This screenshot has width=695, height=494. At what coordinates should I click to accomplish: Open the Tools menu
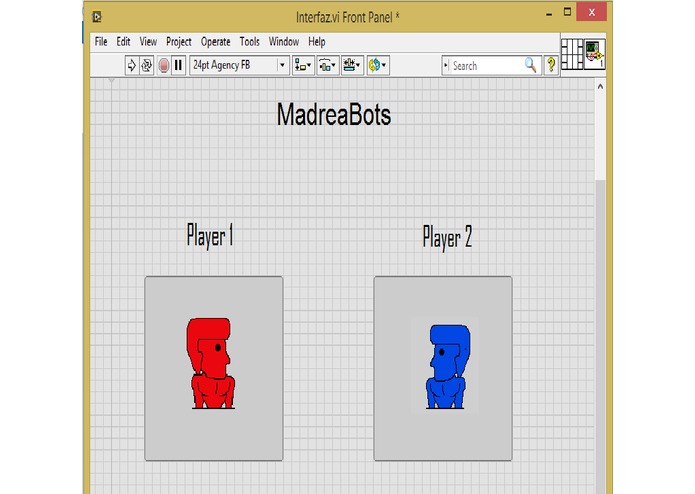250,42
